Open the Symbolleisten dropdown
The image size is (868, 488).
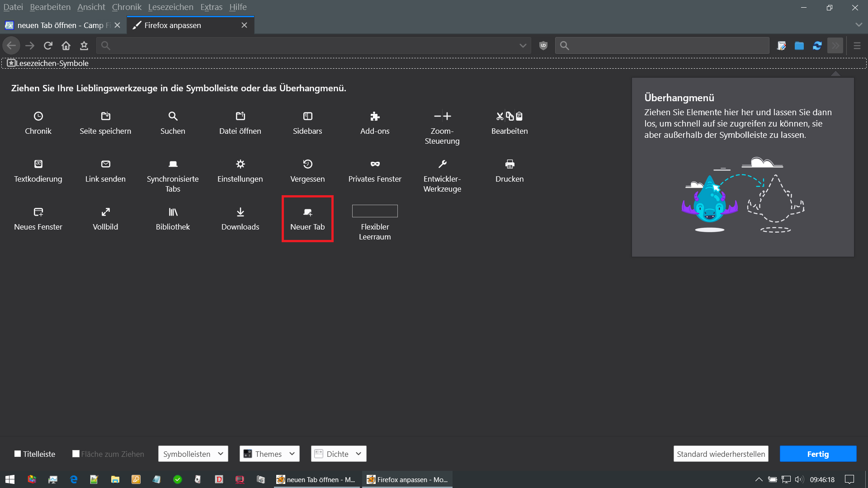[193, 454]
